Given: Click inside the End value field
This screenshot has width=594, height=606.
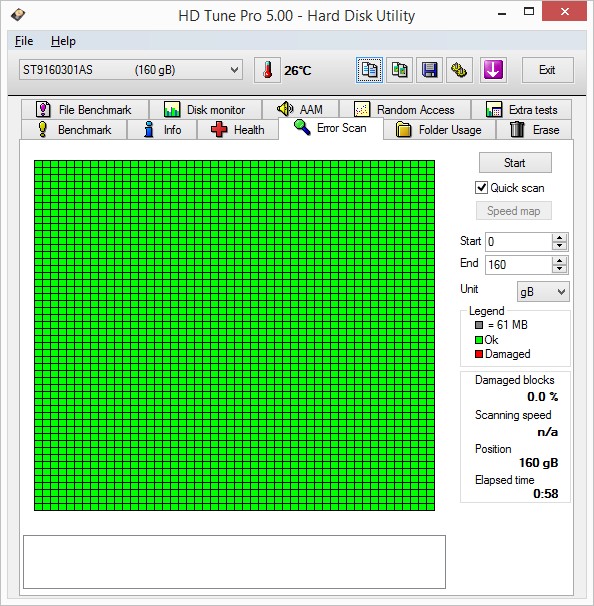Looking at the screenshot, I should point(518,265).
